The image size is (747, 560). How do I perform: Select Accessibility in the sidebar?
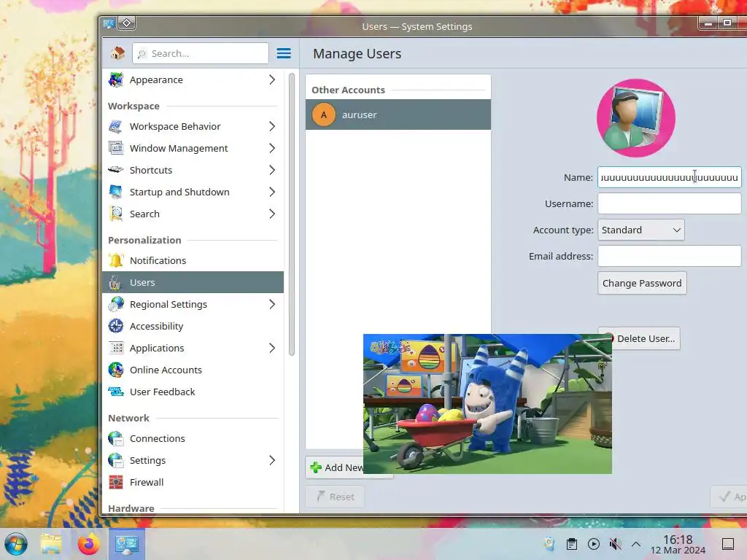193,326
